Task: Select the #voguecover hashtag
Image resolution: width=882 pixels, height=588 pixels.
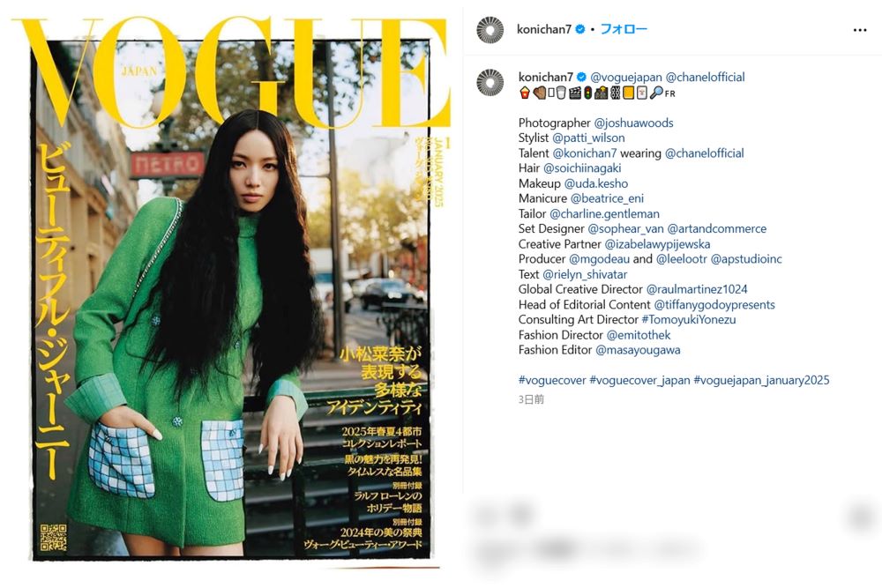Action: (552, 380)
